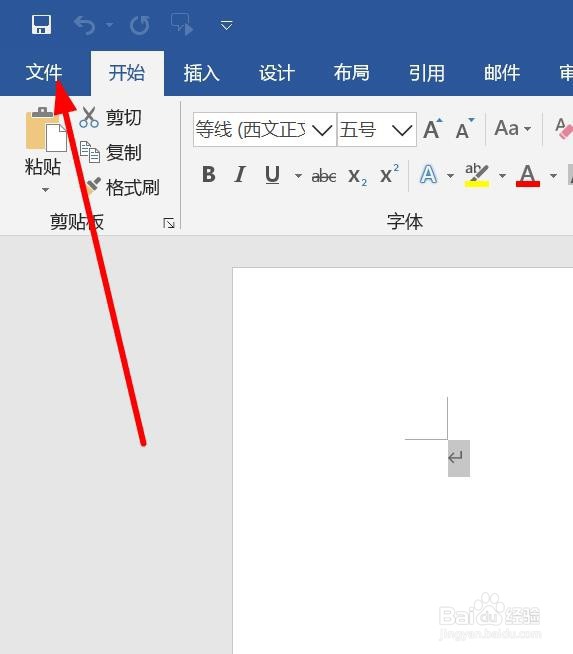This screenshot has width=573, height=654.
Task: Click the Redo icon
Action: tap(140, 25)
